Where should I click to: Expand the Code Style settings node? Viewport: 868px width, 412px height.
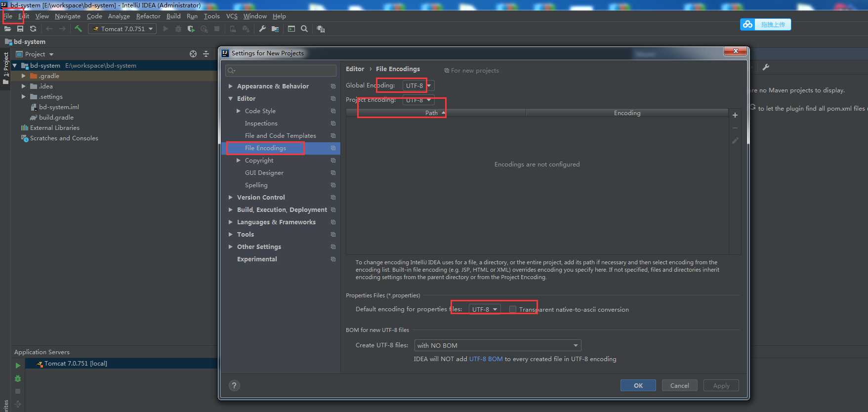click(239, 111)
